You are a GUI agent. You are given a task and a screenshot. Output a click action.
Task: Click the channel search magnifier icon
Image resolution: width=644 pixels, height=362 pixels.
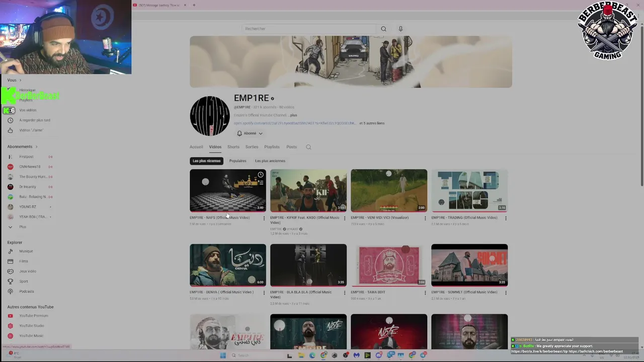coord(308,147)
